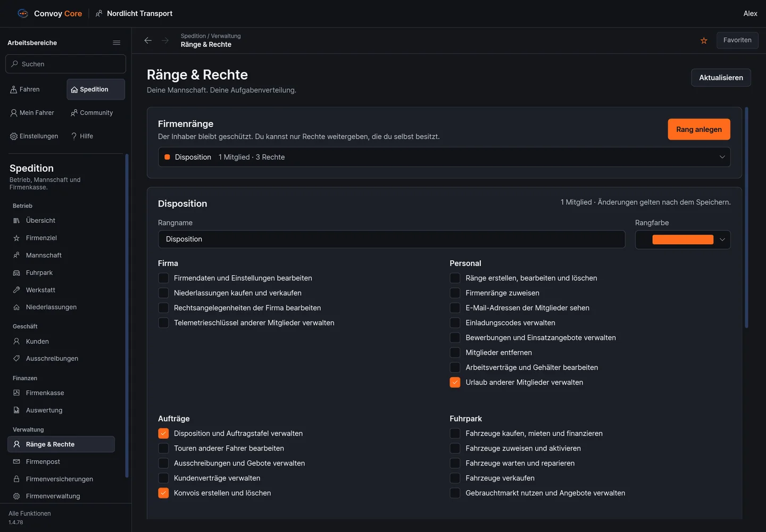766x532 pixels.
Task: Click the Fuhrpark truck icon in sidebar
Action: pos(16,272)
